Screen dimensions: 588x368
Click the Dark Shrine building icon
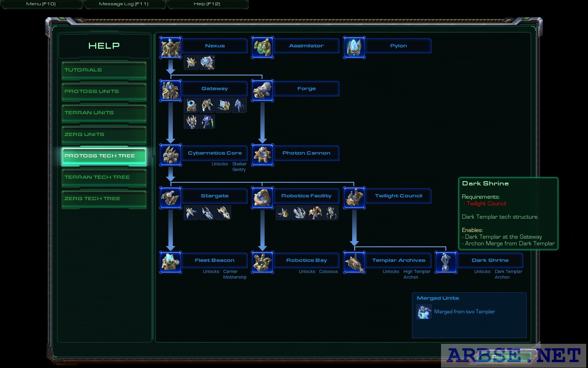pos(446,262)
